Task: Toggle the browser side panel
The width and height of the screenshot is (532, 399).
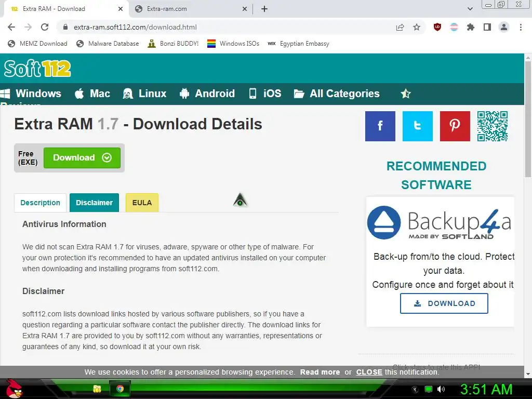Action: 487,27
